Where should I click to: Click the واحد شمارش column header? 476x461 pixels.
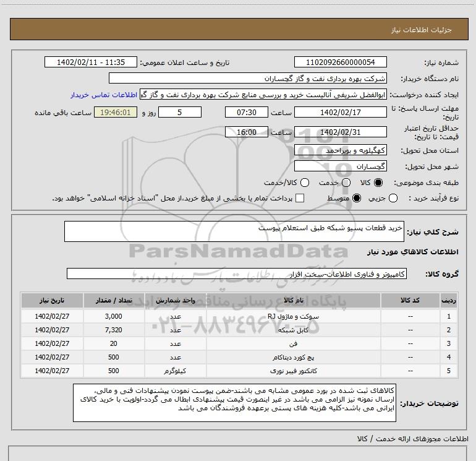(176, 301)
